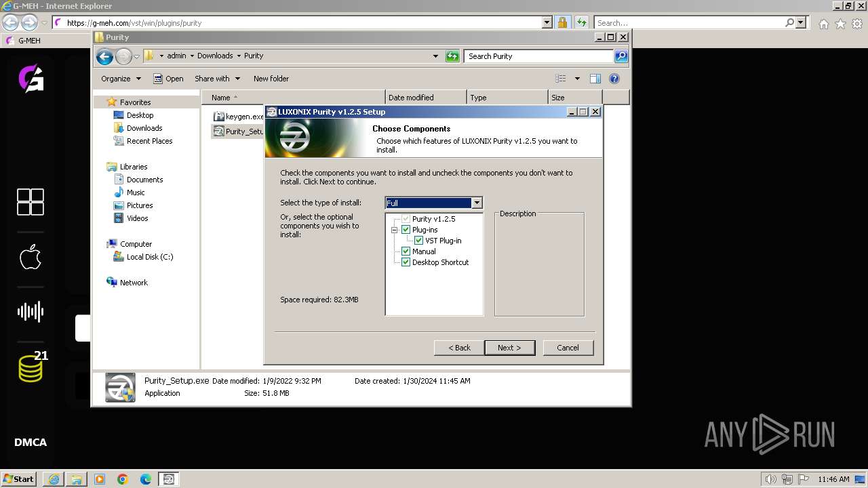Uncheck the Desktop Shortcut checkbox

(406, 262)
